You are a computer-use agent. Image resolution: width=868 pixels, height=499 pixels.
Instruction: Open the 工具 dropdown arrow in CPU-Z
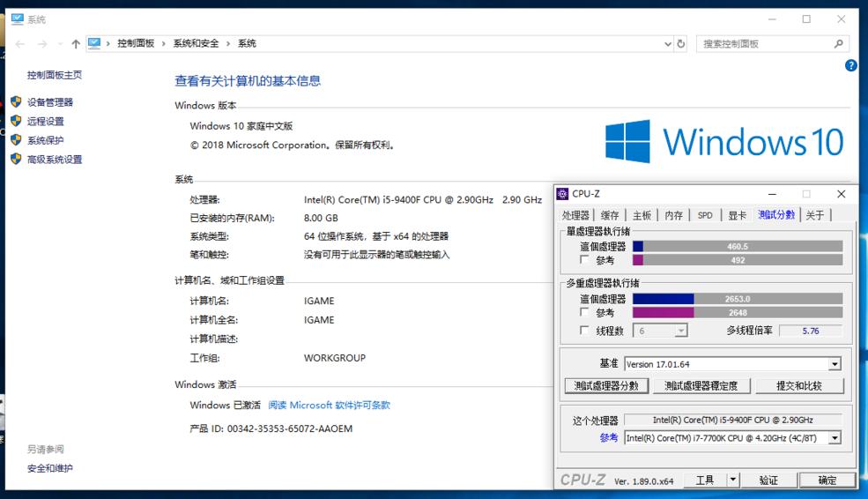point(732,480)
